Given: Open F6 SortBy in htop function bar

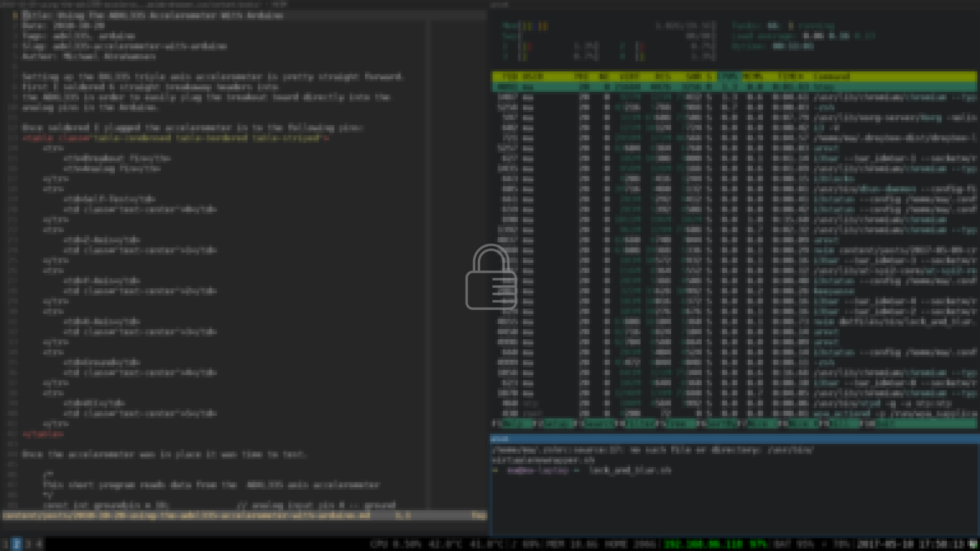Looking at the screenshot, I should 716,423.
